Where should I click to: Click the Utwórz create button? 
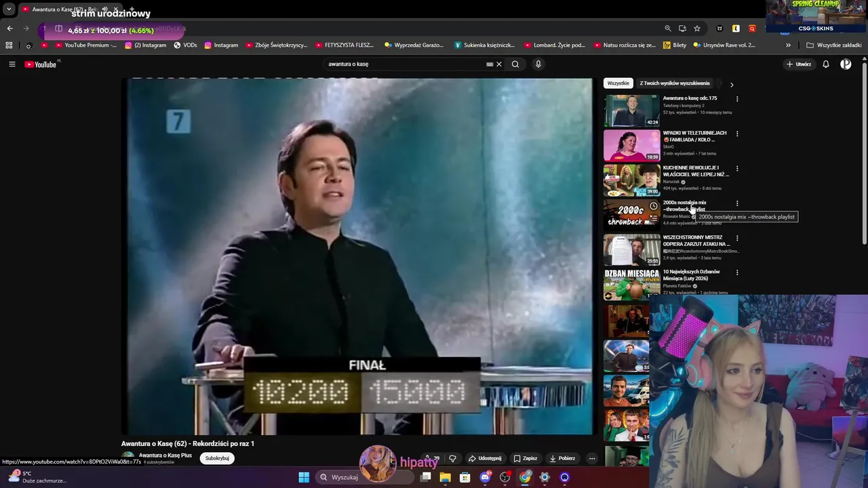click(x=799, y=64)
